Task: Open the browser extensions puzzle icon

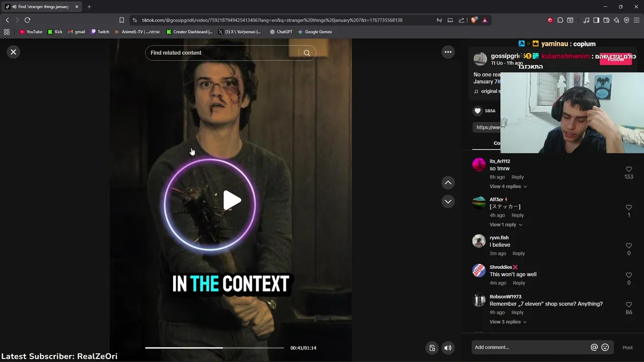Action: pyautogui.click(x=560, y=20)
